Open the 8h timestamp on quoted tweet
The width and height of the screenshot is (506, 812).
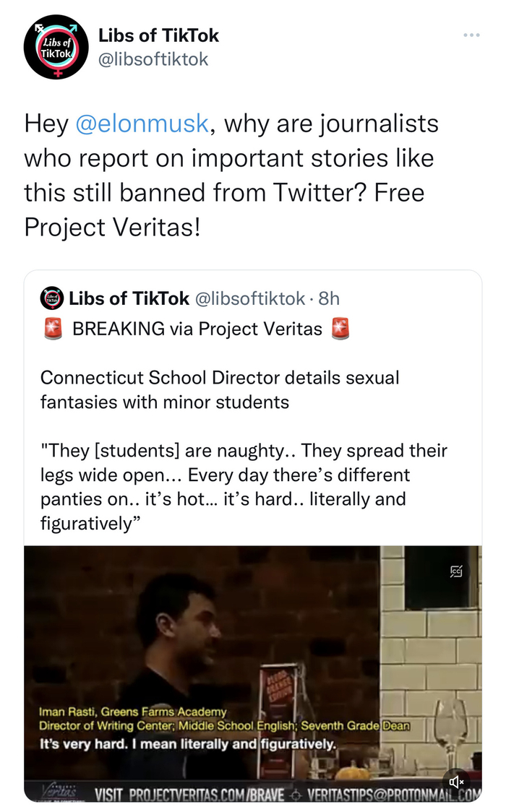329,298
